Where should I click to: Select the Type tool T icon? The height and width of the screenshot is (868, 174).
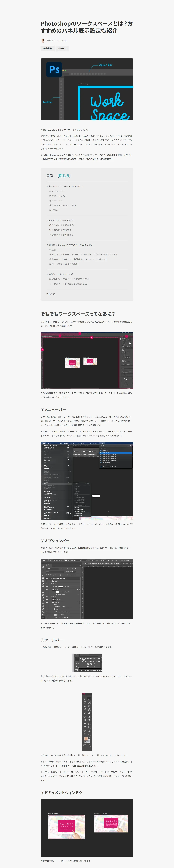coord(85,727)
